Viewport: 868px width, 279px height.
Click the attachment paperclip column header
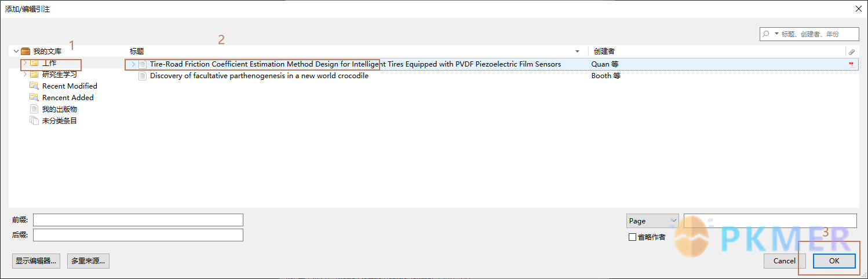[x=851, y=52]
